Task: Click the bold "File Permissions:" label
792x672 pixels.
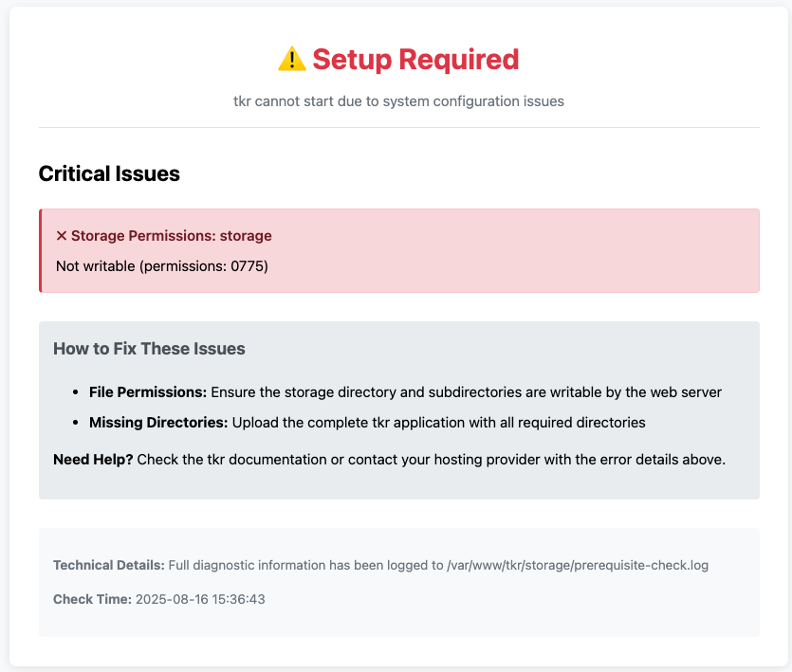Action: click(x=148, y=391)
